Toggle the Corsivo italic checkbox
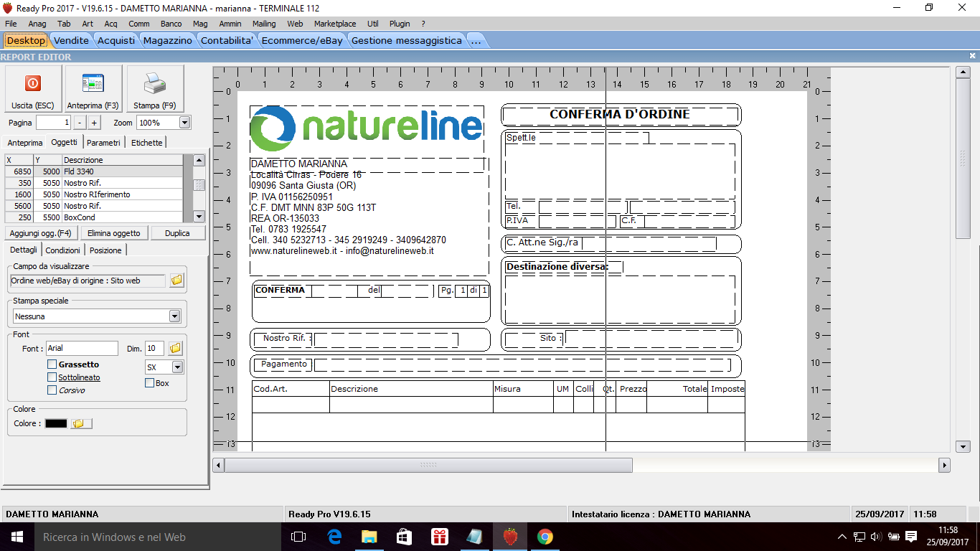Screen dimensions: 980x551 pyautogui.click(x=52, y=390)
